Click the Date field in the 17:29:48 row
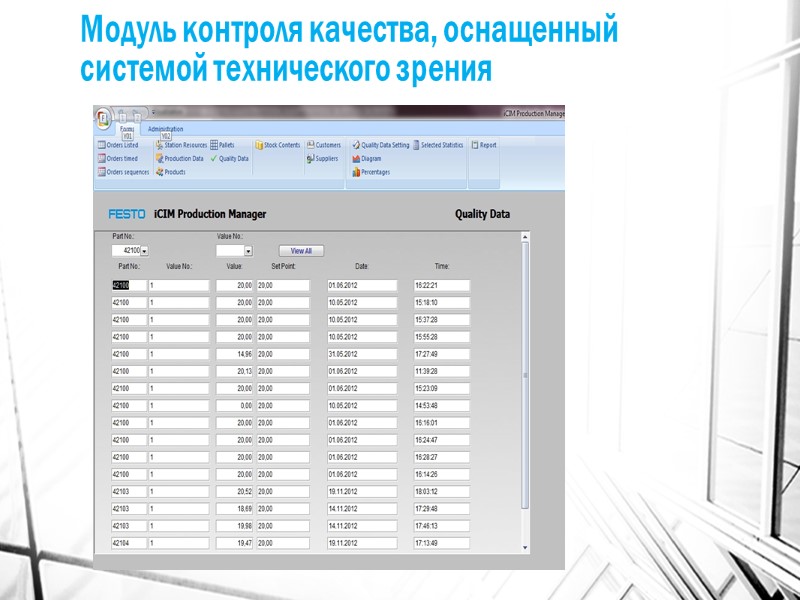 [x=362, y=509]
